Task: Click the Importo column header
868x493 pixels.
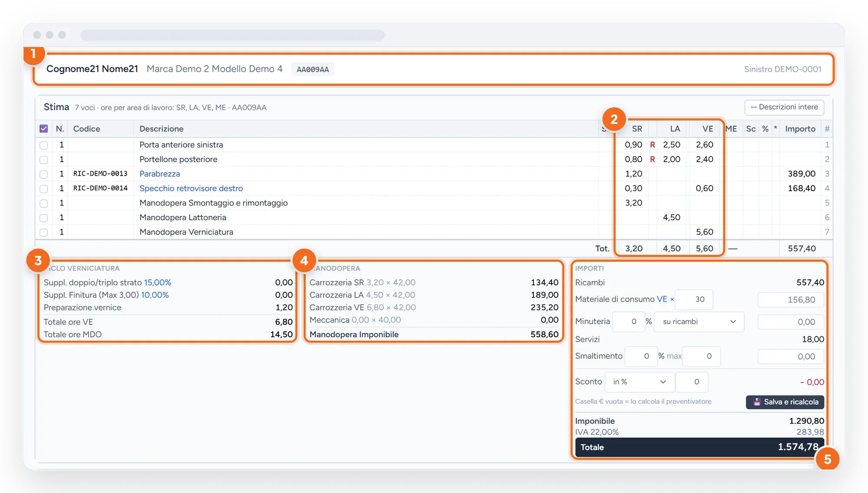Action: click(x=800, y=129)
